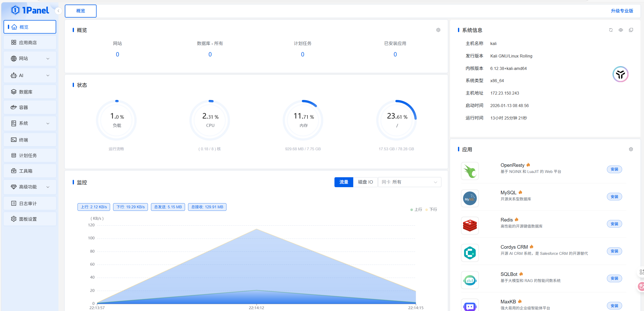Open the App Store menu item

[28, 42]
